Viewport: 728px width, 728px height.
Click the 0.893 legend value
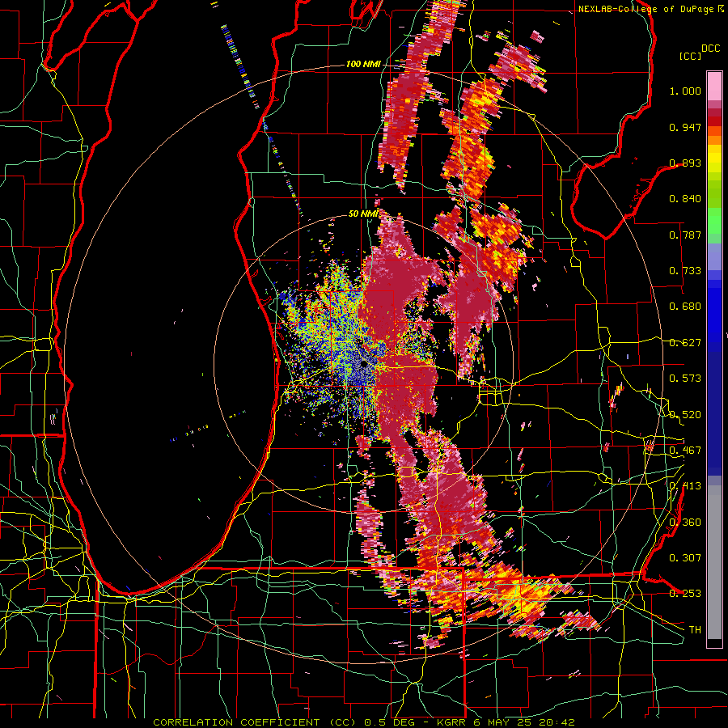685,163
